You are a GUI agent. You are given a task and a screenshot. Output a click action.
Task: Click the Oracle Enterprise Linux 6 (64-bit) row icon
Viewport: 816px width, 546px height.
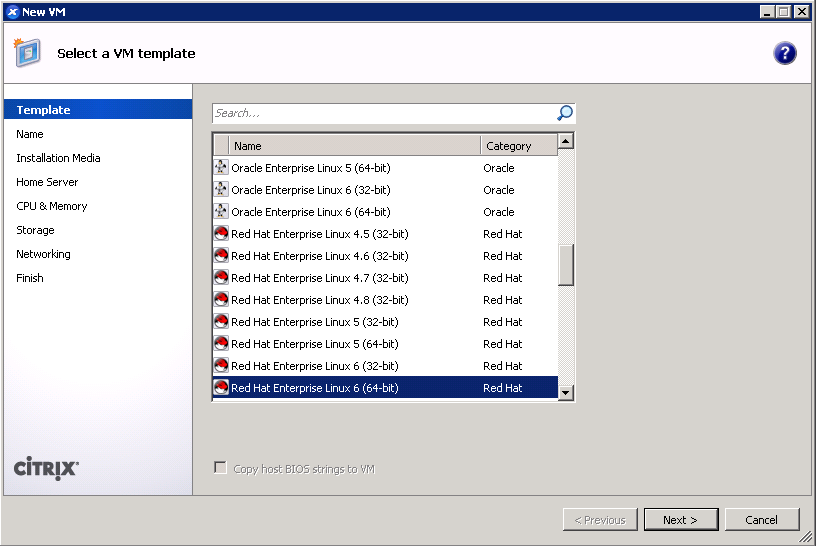pyautogui.click(x=221, y=211)
